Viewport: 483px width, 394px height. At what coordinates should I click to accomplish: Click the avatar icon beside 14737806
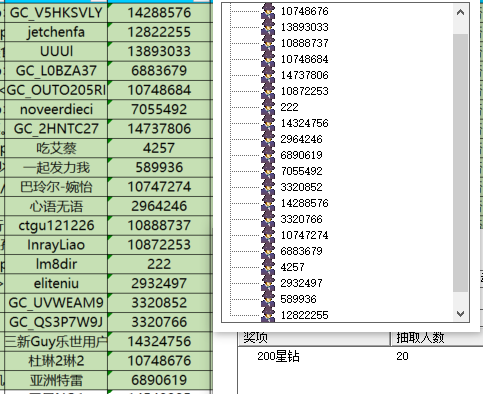(268, 75)
